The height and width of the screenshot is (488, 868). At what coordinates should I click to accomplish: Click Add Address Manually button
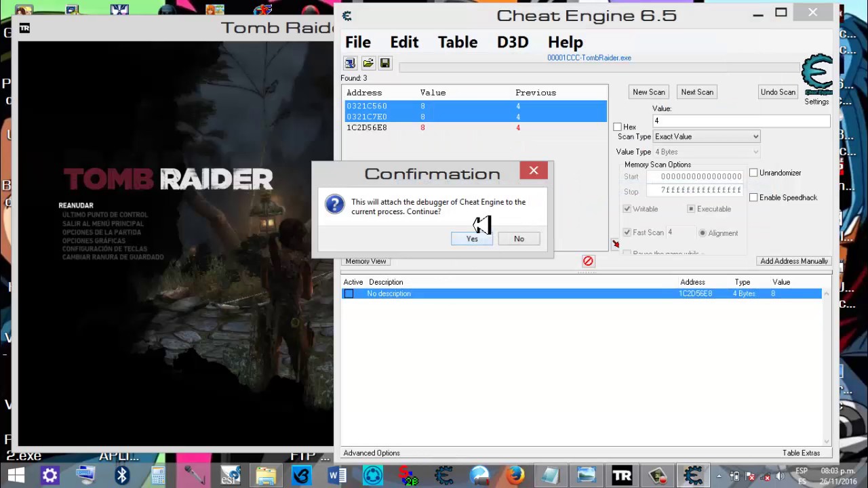click(794, 261)
